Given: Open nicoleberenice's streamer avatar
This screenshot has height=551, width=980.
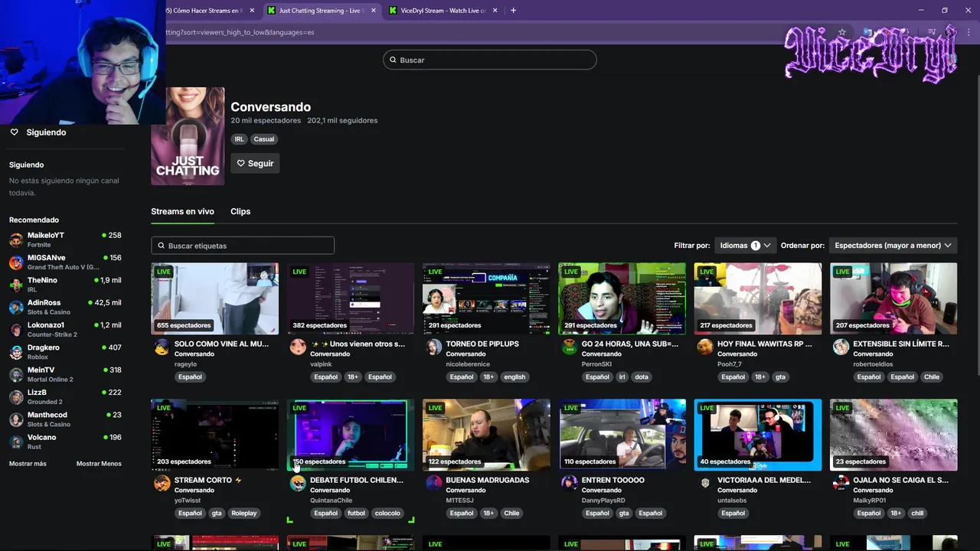Looking at the screenshot, I should (433, 347).
